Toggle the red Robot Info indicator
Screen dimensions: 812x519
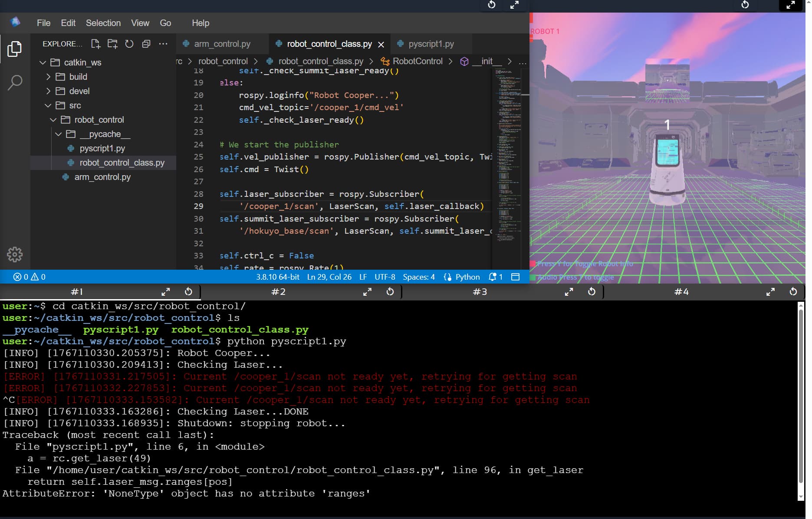click(x=532, y=264)
